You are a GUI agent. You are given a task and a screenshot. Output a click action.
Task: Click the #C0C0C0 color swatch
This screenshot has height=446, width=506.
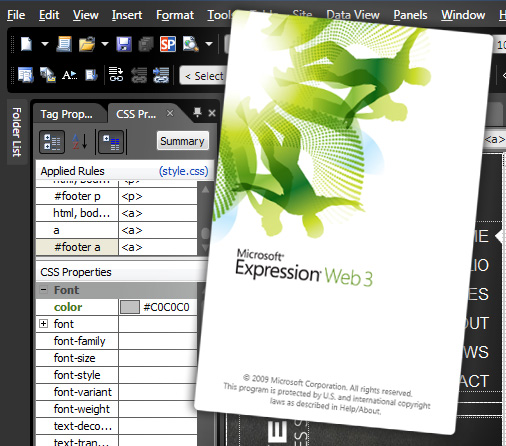(130, 307)
